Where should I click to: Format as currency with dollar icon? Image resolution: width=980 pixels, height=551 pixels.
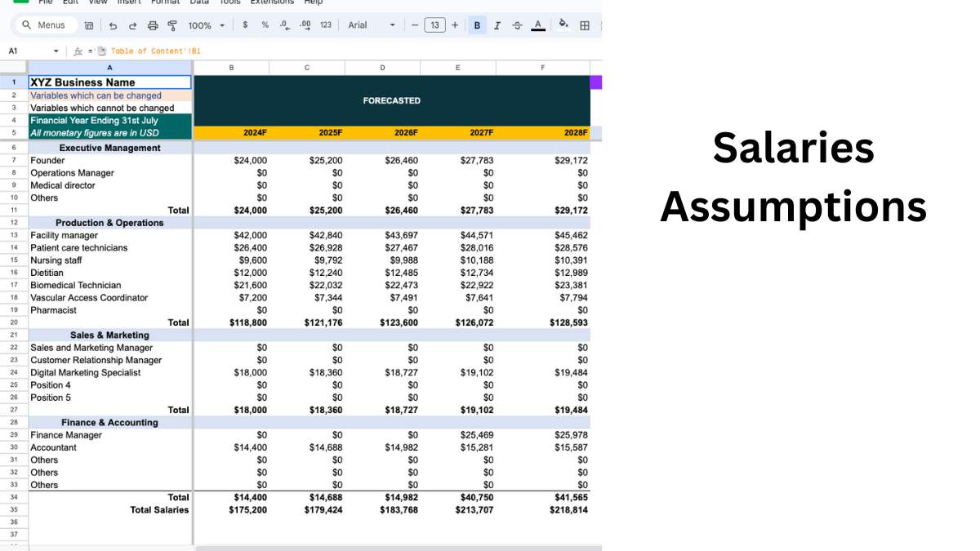pos(245,25)
